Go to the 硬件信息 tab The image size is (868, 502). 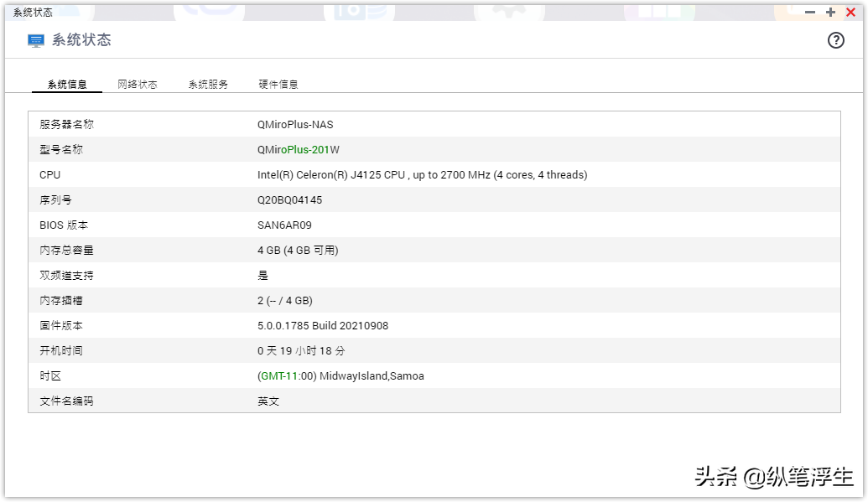click(x=278, y=84)
